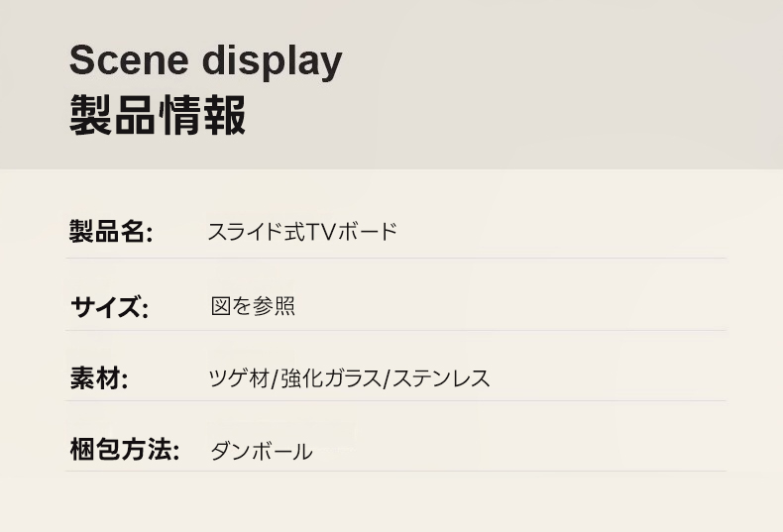Click the word "display" in the heading
783x532 pixels.
272,63
